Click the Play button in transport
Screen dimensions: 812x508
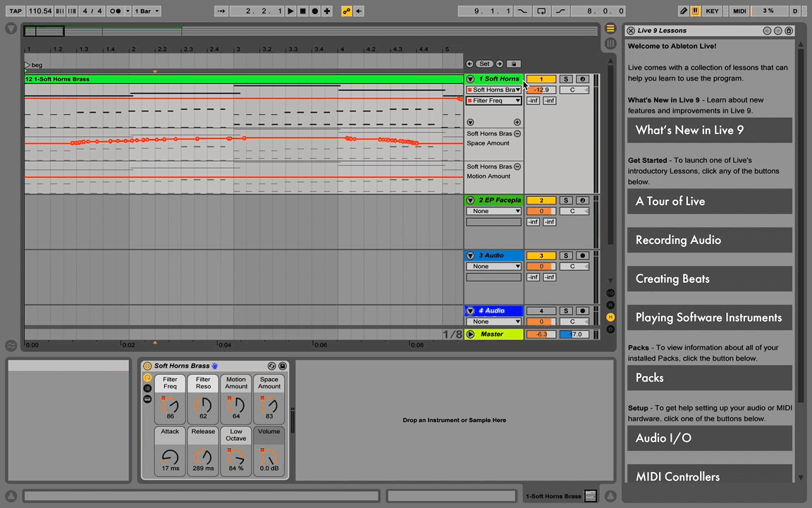290,11
